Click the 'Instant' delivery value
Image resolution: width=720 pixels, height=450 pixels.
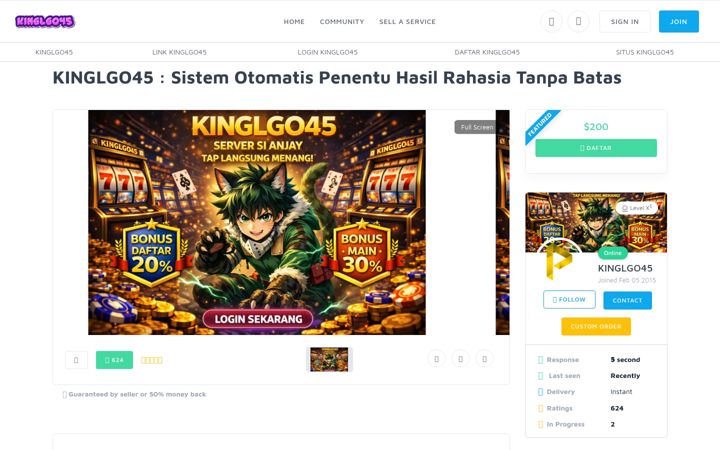coord(621,392)
